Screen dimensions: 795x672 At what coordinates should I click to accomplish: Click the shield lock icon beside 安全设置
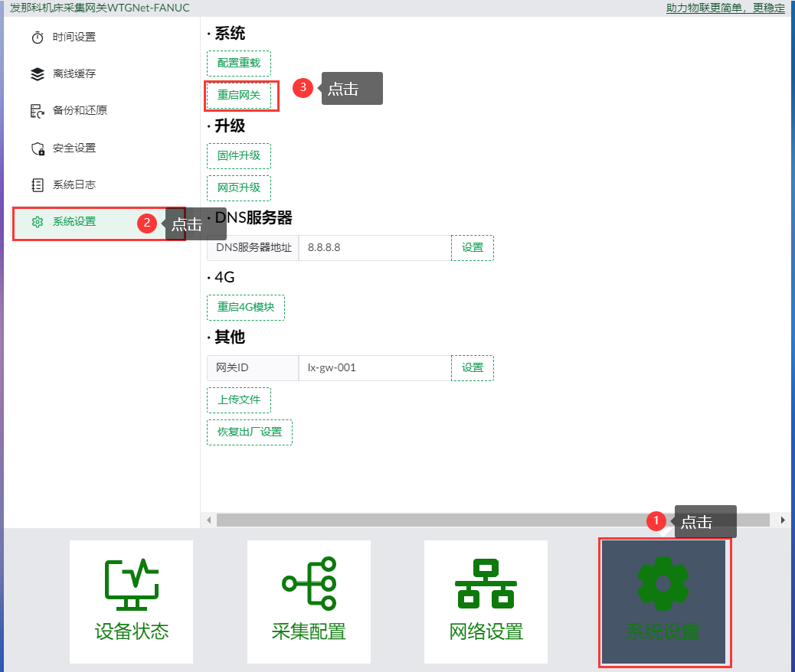38,148
